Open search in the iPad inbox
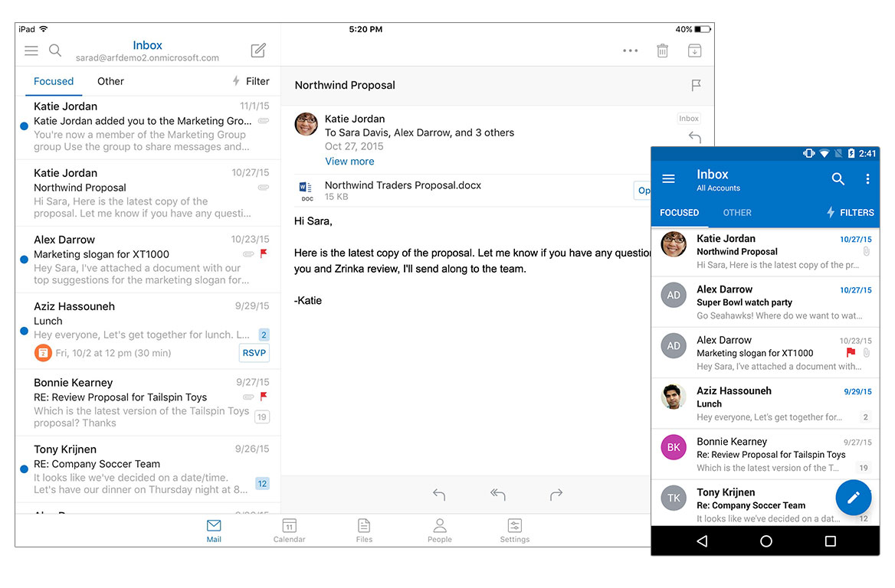 (54, 50)
